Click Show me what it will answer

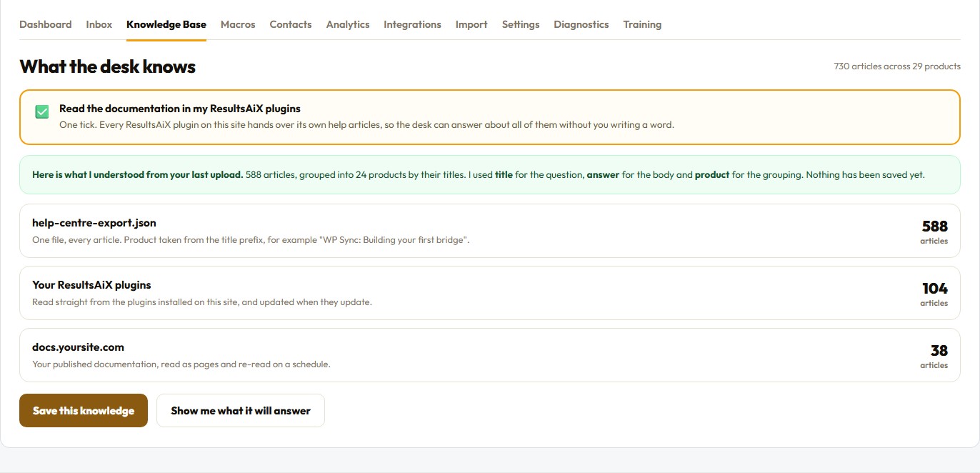click(x=241, y=411)
